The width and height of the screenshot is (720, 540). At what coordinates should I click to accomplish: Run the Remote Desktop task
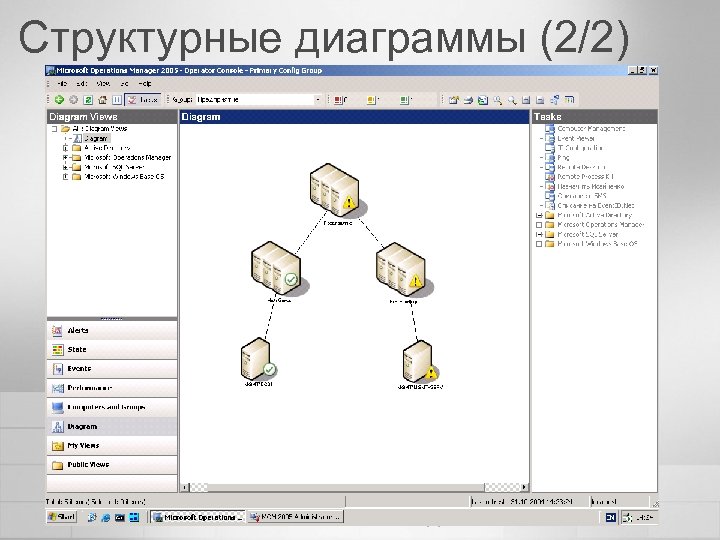(x=581, y=167)
